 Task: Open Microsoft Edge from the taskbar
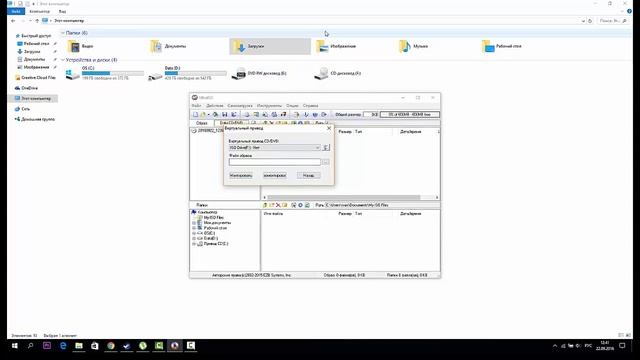(63, 346)
